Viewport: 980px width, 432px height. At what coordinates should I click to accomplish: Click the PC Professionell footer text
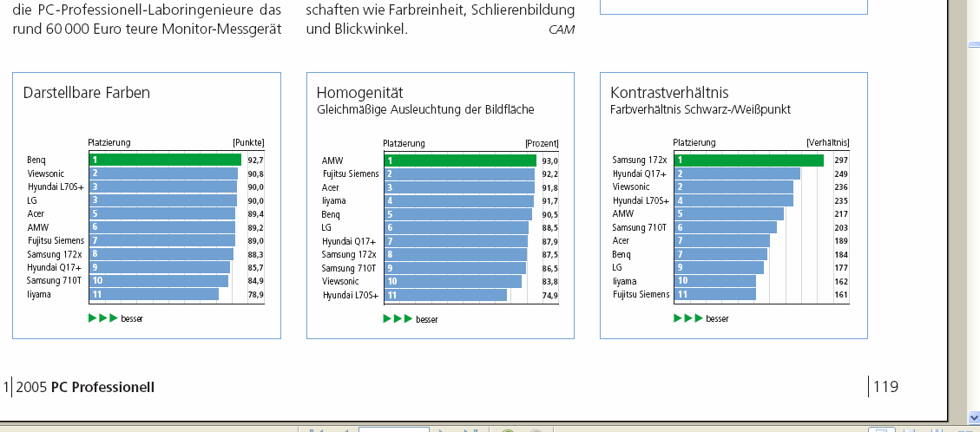click(x=102, y=387)
